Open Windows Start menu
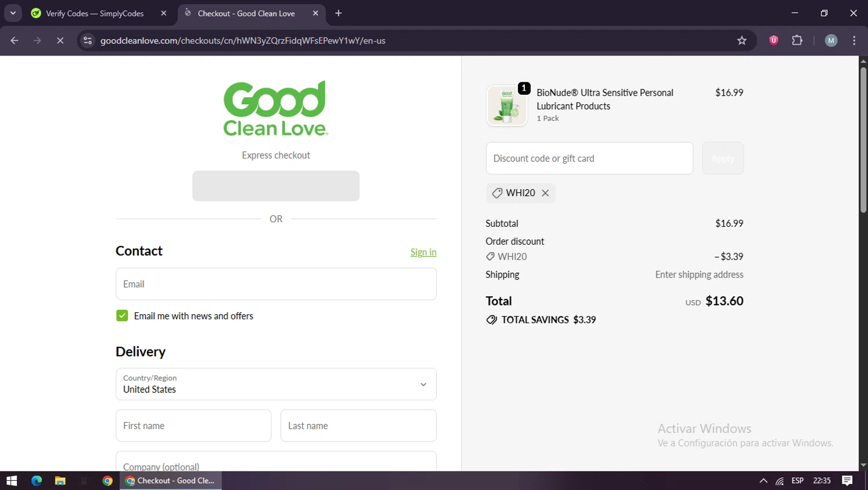Viewport: 868px width, 490px height. click(x=12, y=481)
